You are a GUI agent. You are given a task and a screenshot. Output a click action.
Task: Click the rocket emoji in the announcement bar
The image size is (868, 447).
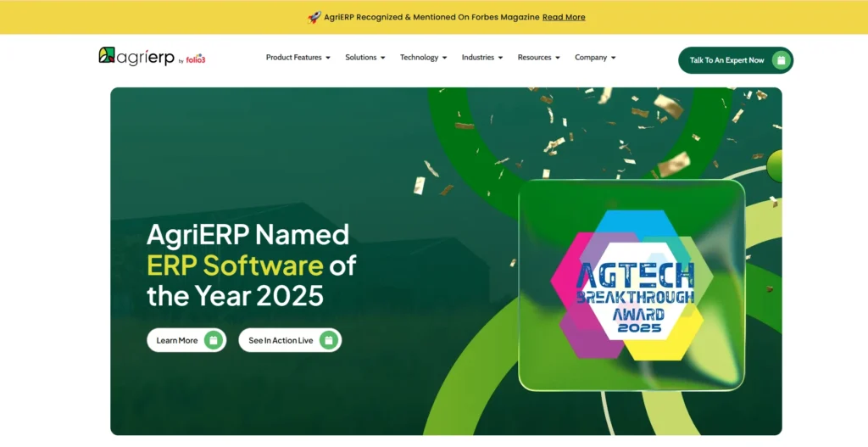point(314,17)
